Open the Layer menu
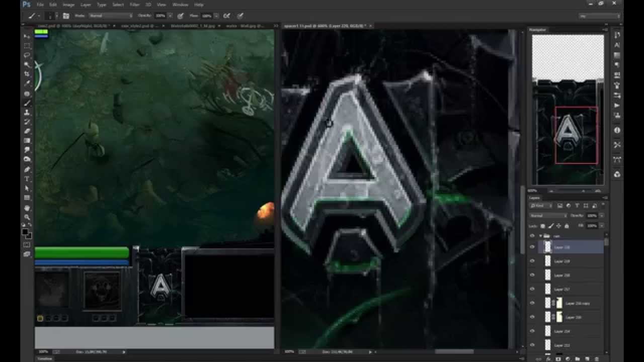644x362 pixels. [86, 5]
